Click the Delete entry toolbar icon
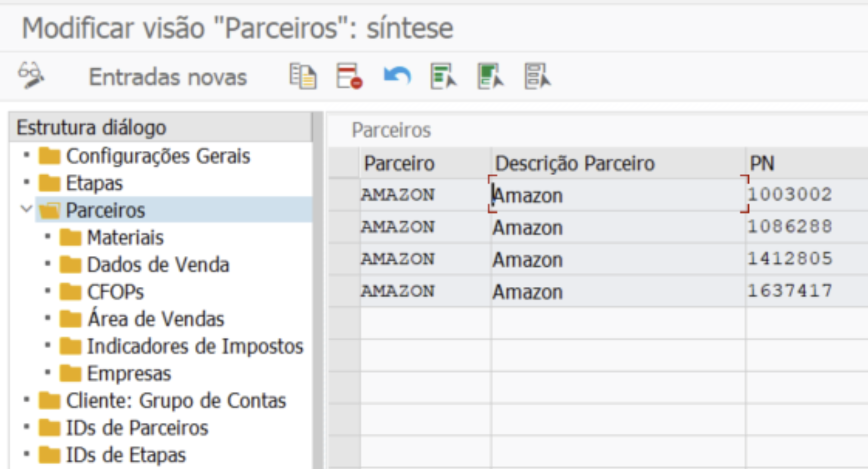Viewport: 868px width, 469px height. tap(349, 76)
